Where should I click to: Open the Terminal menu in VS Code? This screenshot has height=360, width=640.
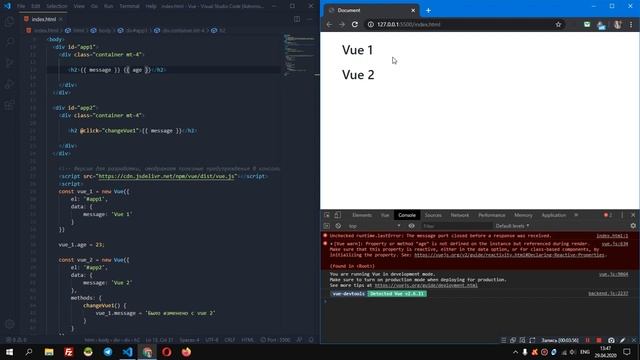click(129, 6)
